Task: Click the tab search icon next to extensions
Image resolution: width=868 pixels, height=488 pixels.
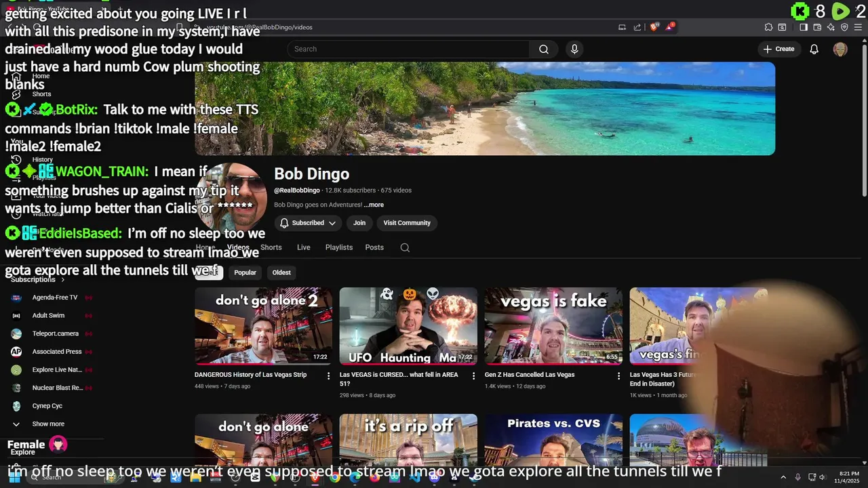Action: pos(782,27)
